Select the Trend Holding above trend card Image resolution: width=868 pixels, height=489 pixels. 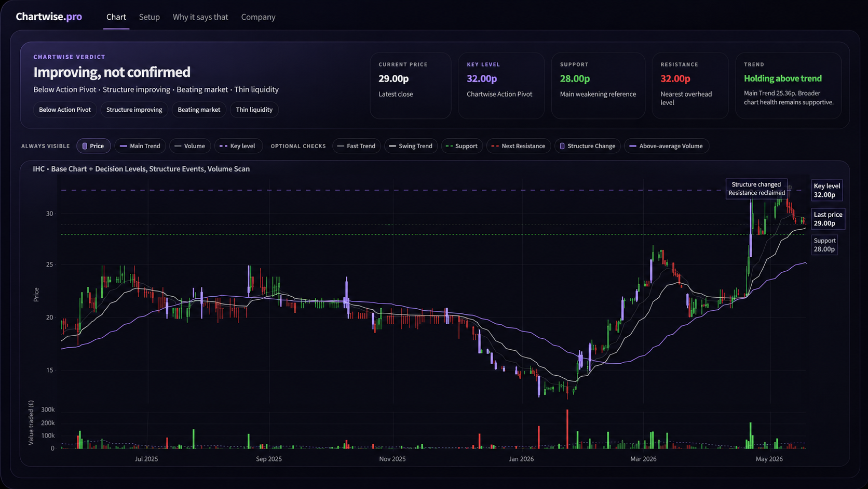tap(789, 86)
